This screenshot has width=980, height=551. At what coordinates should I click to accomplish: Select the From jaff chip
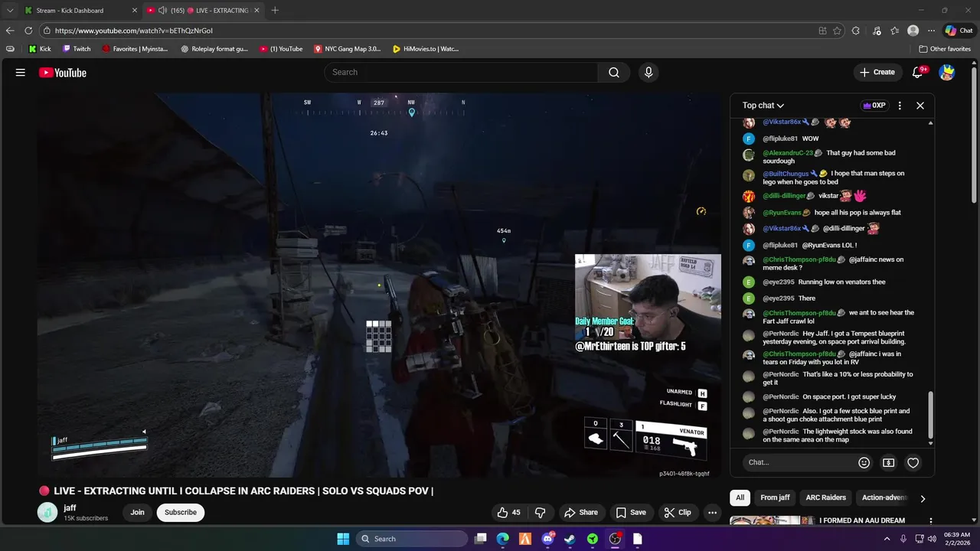tap(775, 497)
